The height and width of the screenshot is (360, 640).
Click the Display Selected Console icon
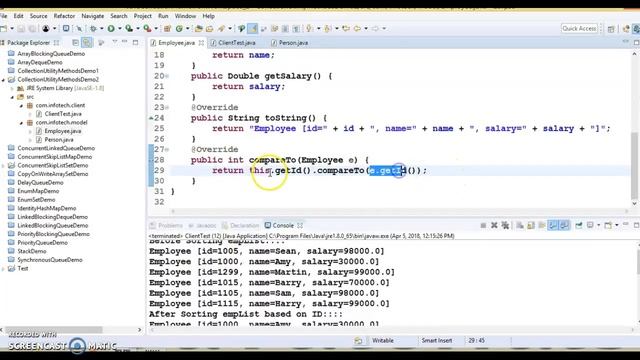[590, 225]
